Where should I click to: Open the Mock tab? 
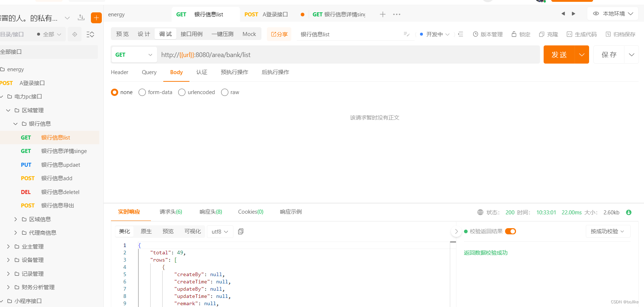coord(249,34)
